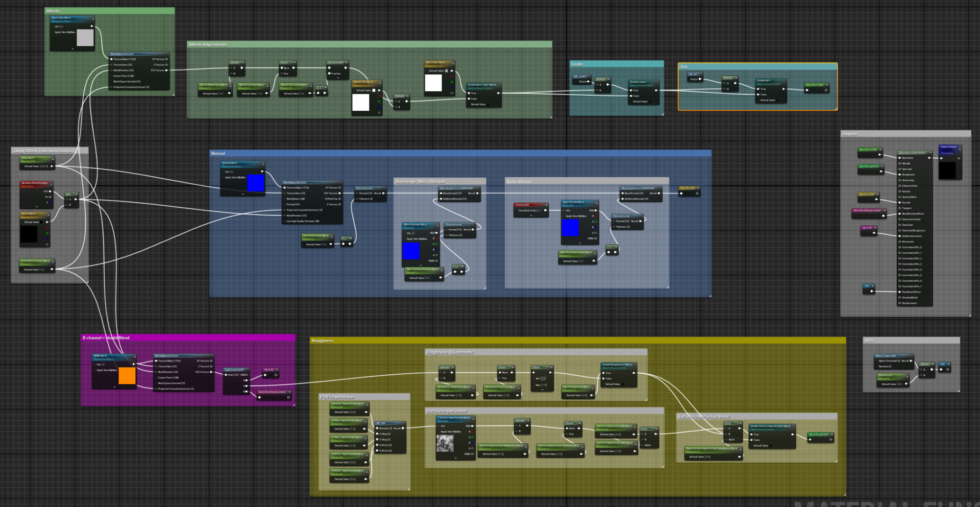Viewport: 980px width, 507px height.
Task: Expand the Multiply node dropdown in the Leaks section
Action: pyautogui.click(x=609, y=79)
